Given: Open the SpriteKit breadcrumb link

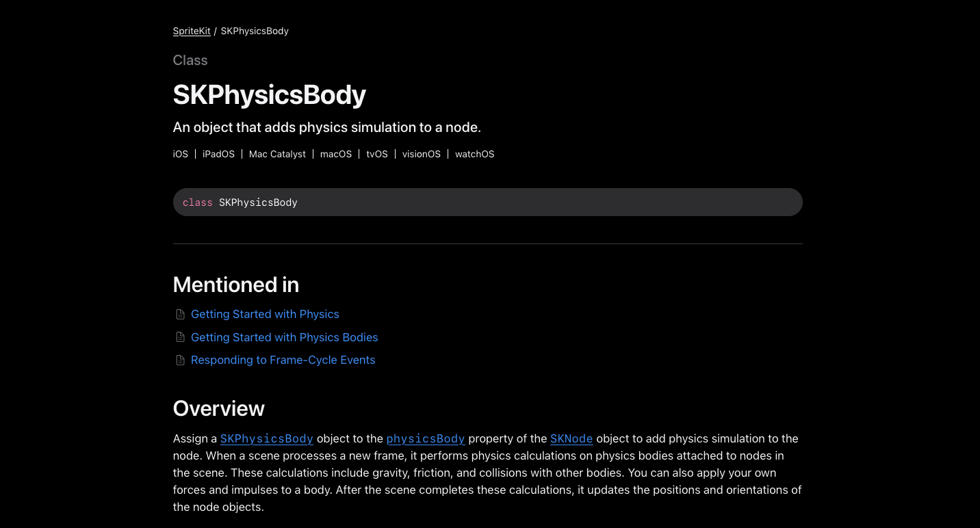Looking at the screenshot, I should pos(192,31).
